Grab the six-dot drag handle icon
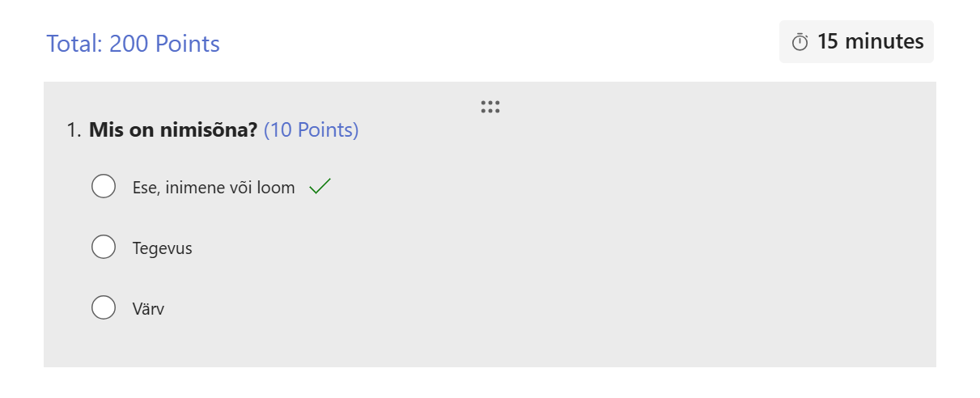The image size is (980, 398). click(490, 107)
